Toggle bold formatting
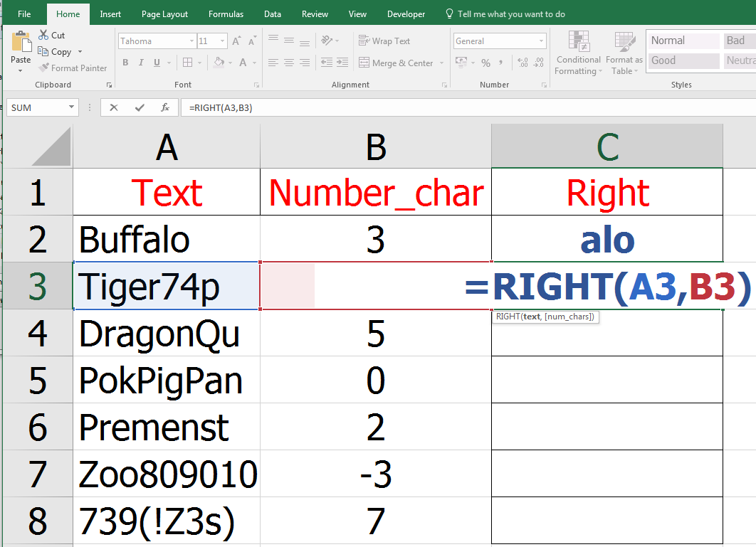 (x=125, y=63)
